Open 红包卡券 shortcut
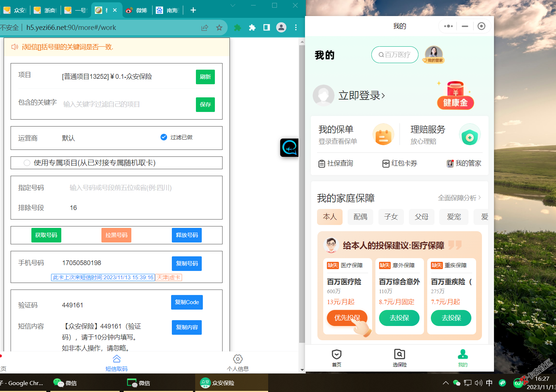556x392 pixels. click(400, 163)
